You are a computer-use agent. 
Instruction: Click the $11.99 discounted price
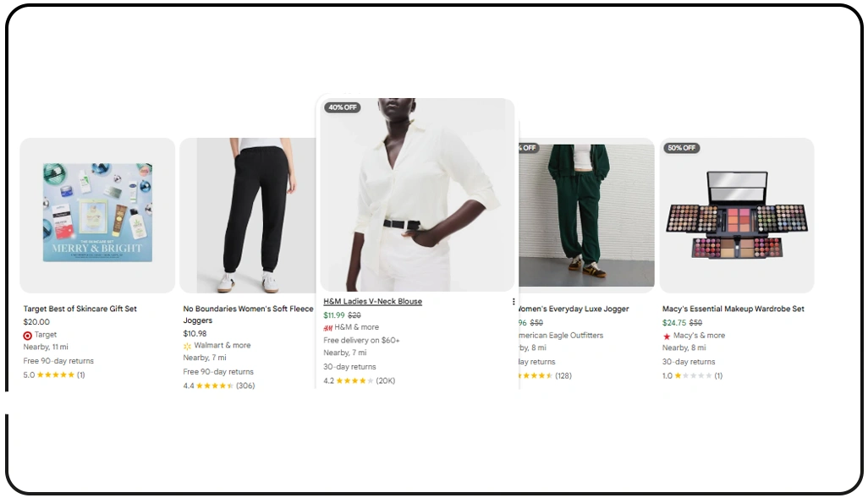point(333,315)
